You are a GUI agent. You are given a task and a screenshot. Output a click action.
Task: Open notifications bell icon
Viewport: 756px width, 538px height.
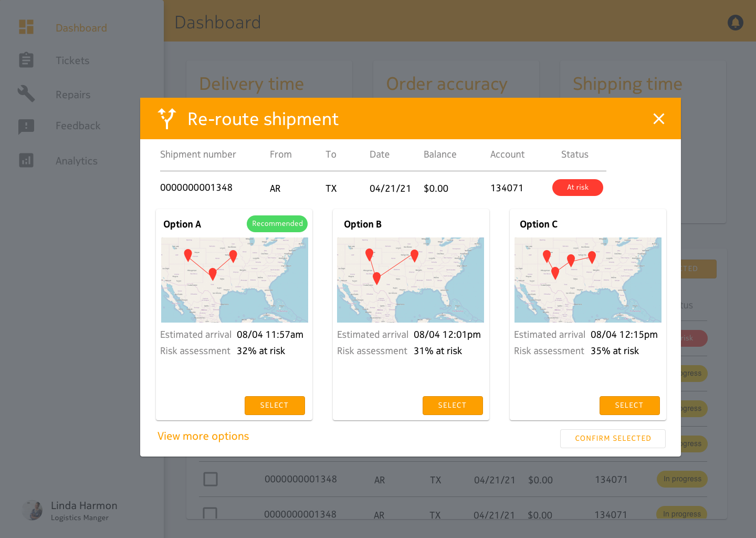735,22
